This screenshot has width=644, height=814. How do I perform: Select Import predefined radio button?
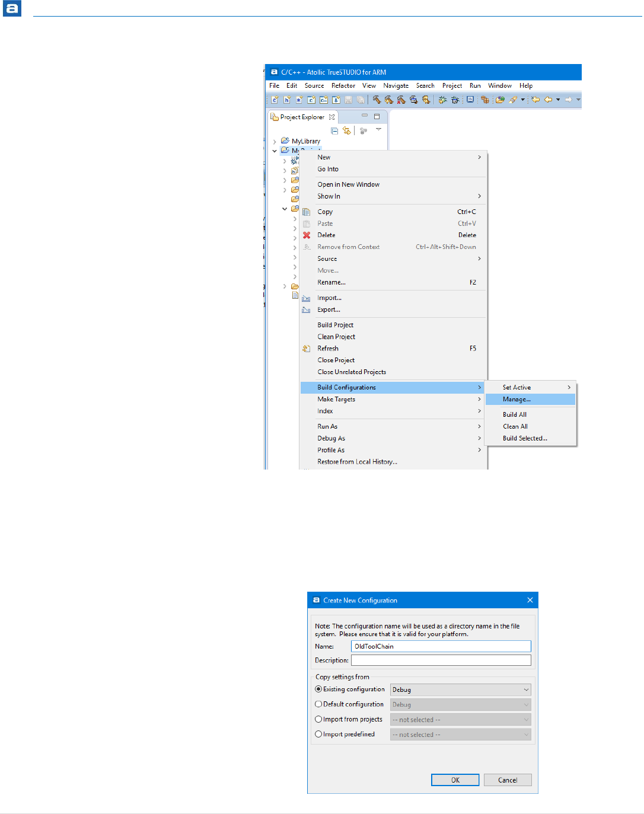pyautogui.click(x=318, y=734)
